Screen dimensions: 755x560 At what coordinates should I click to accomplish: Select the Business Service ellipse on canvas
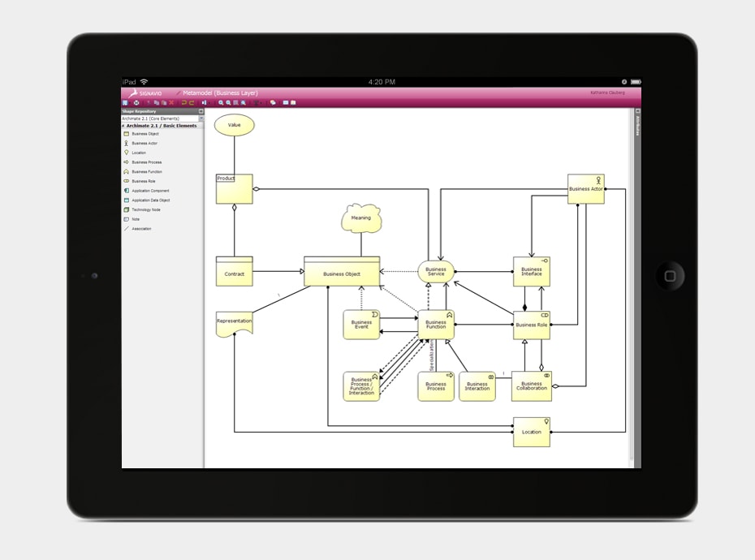click(436, 272)
